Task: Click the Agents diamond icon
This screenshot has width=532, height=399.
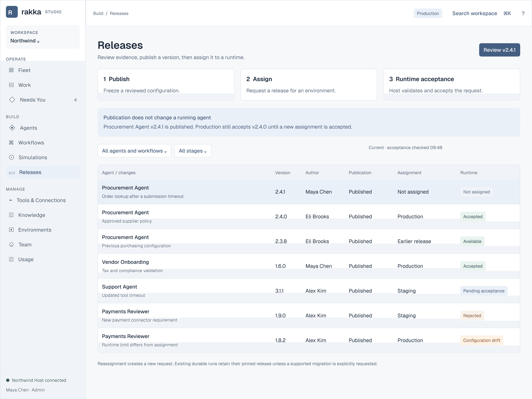Action: click(12, 128)
